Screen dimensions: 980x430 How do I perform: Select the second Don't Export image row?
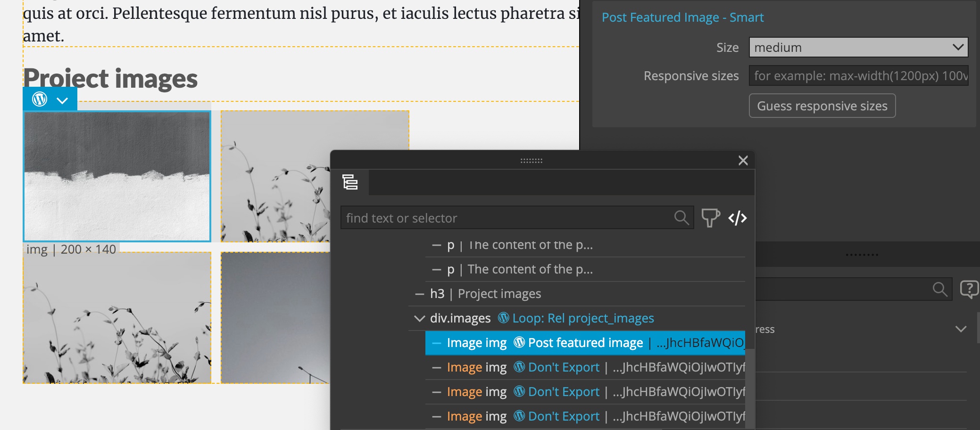(x=585, y=392)
